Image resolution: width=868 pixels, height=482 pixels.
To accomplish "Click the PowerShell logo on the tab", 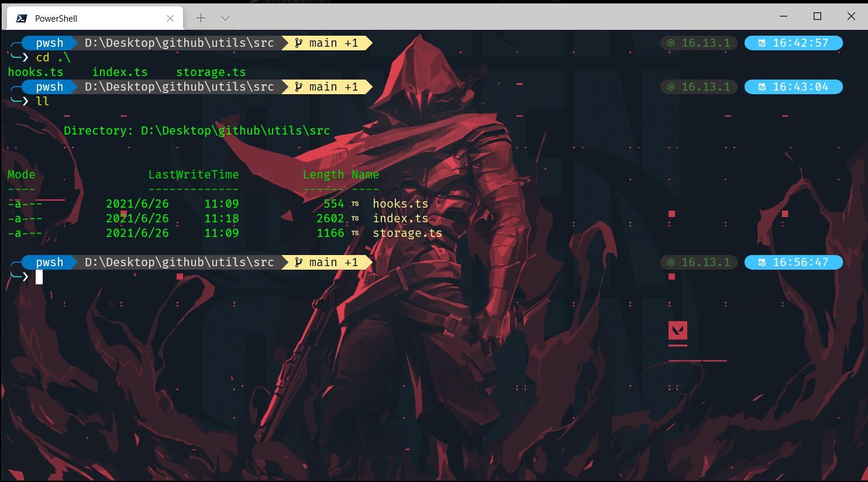I will coord(21,18).
